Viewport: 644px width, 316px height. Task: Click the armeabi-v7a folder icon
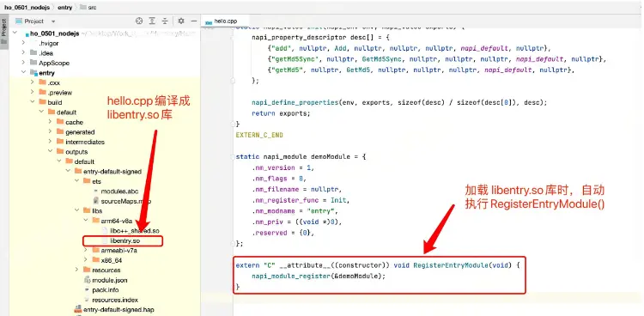point(95,250)
